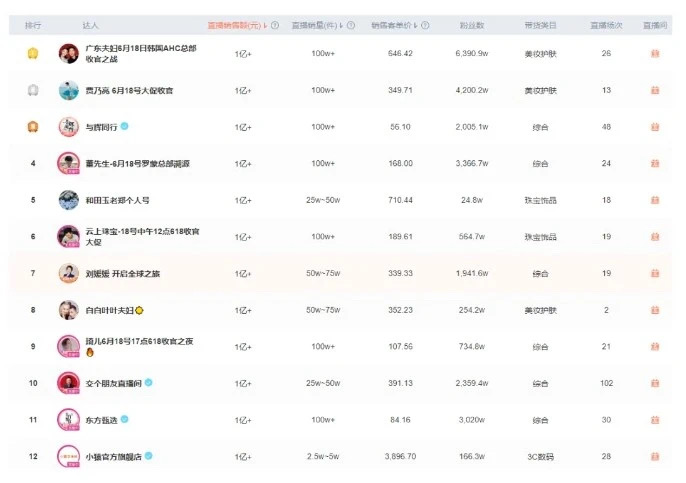The height and width of the screenshot is (483, 686).
Task: Click the bronze third-place medal icon
Action: pyautogui.click(x=33, y=127)
